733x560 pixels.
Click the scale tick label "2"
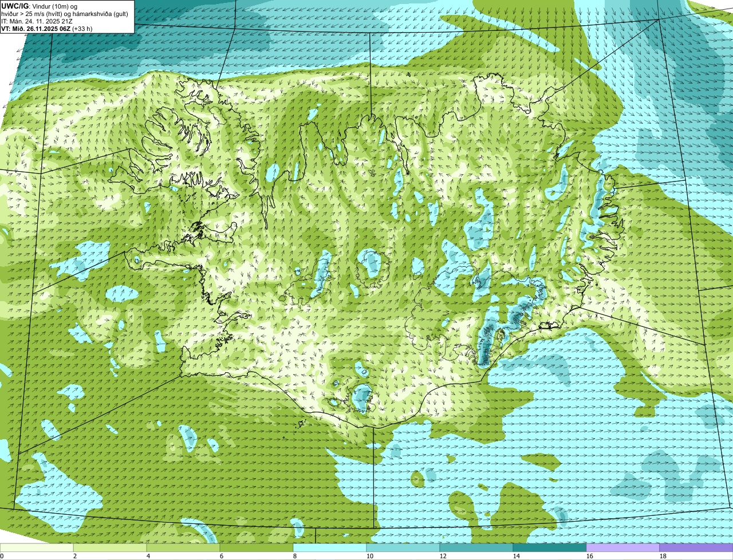[75, 556]
